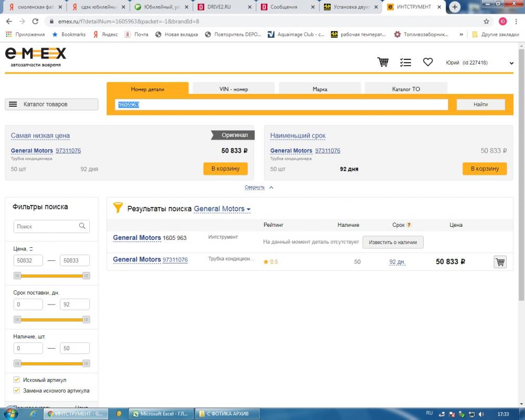Viewport: 525px width, 420px height.
Task: Open Chrome three-dot menu
Action: [x=516, y=22]
